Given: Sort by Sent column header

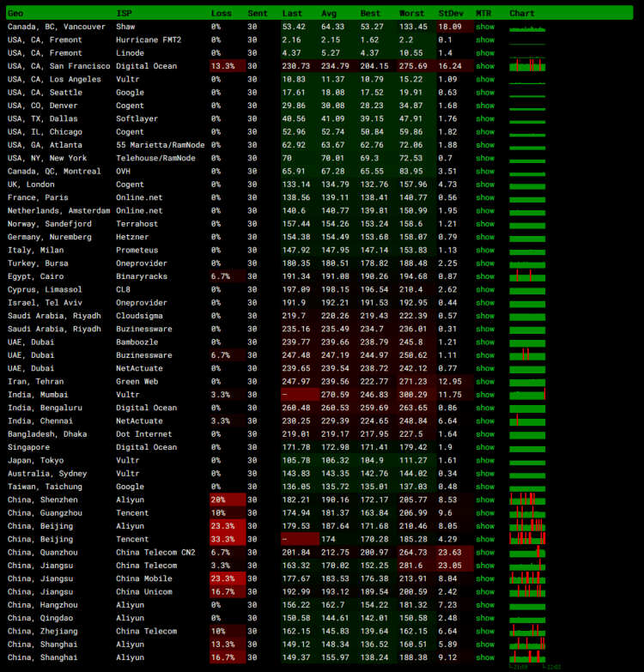Looking at the screenshot, I should coord(258,13).
